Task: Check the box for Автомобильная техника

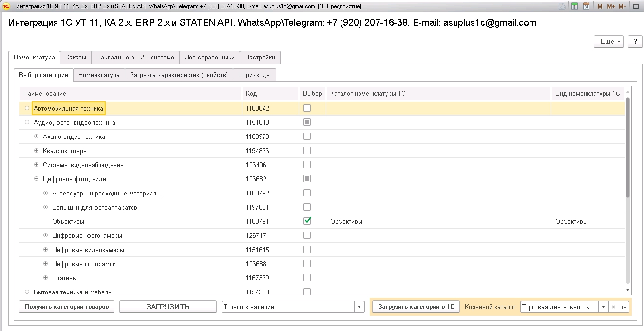Action: (307, 108)
